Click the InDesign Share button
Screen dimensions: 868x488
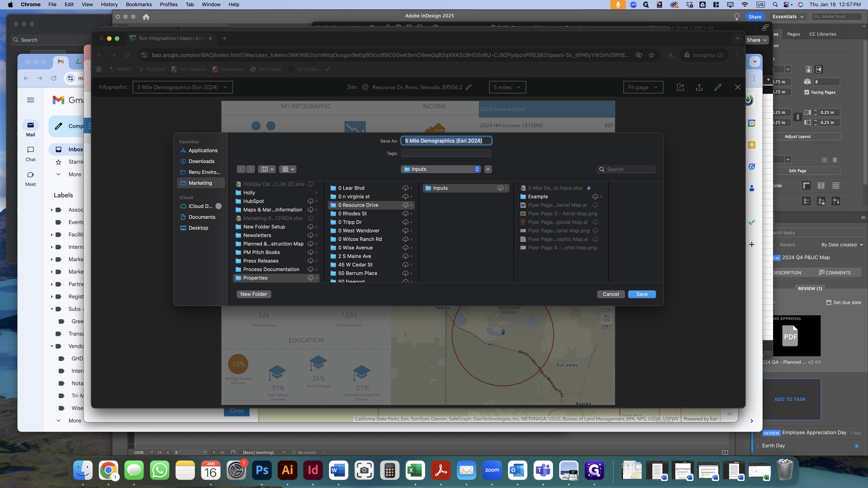[x=755, y=16]
